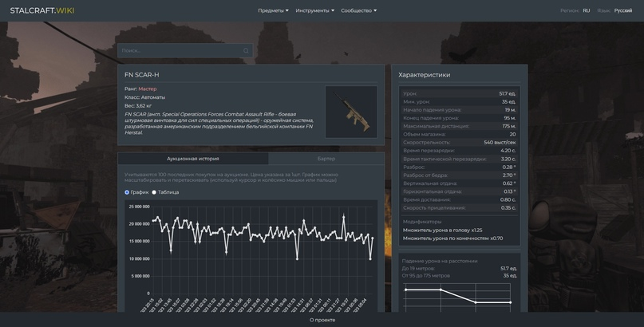This screenshot has width=644, height=327.
Task: Click the Урон 51.7 ед. row
Action: (x=459, y=93)
